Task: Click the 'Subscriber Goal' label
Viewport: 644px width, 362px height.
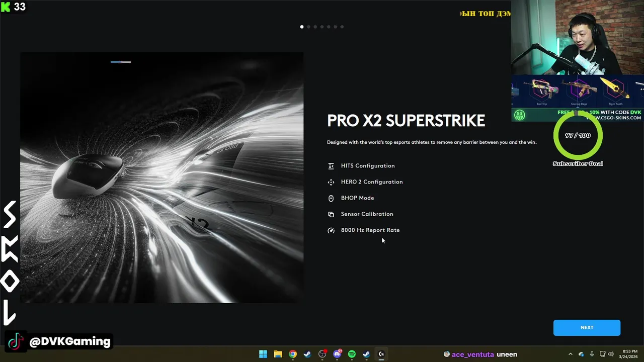Action: point(578,163)
